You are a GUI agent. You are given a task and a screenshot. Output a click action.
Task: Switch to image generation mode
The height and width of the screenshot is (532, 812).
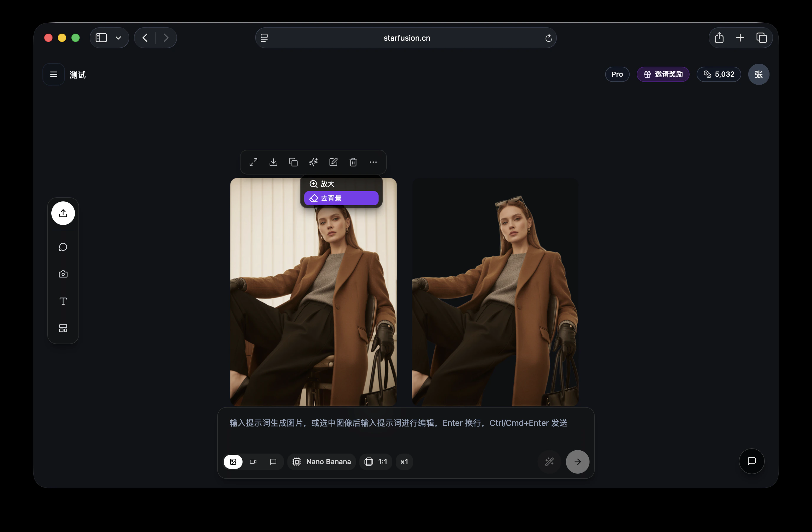233,462
